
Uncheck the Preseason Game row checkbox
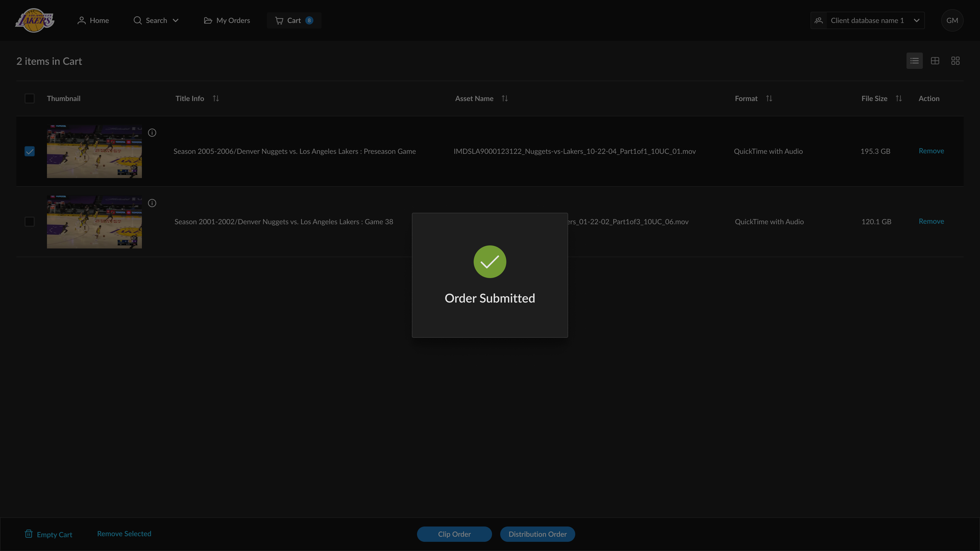(30, 151)
